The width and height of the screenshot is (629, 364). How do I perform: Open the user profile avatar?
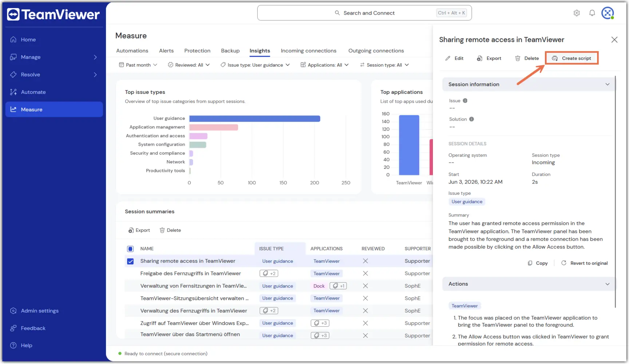[x=608, y=13]
